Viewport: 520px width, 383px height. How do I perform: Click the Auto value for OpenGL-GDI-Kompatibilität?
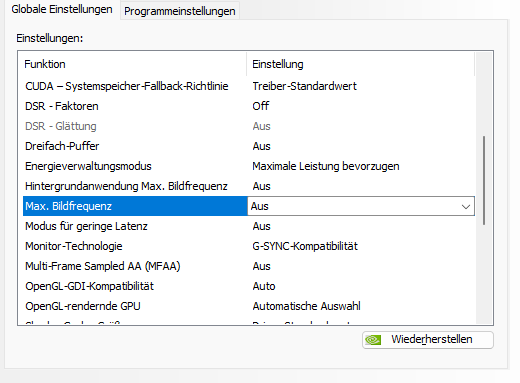point(264,286)
